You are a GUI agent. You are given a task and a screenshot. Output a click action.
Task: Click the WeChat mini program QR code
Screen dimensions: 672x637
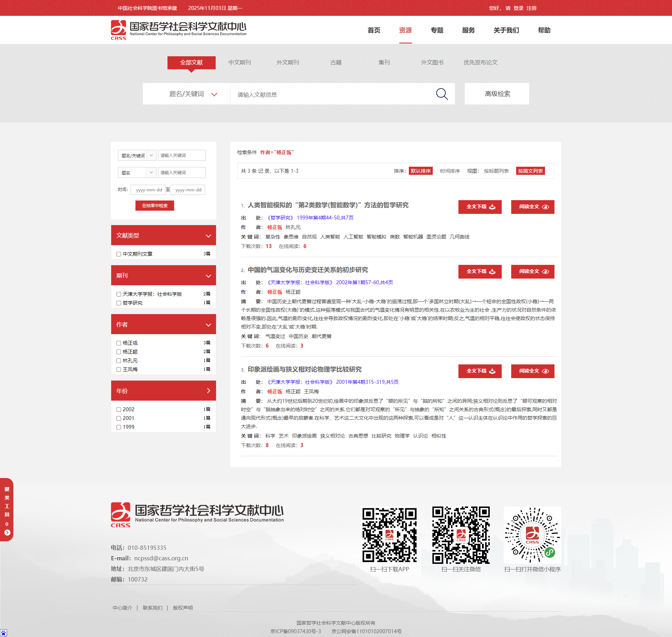coord(532,535)
